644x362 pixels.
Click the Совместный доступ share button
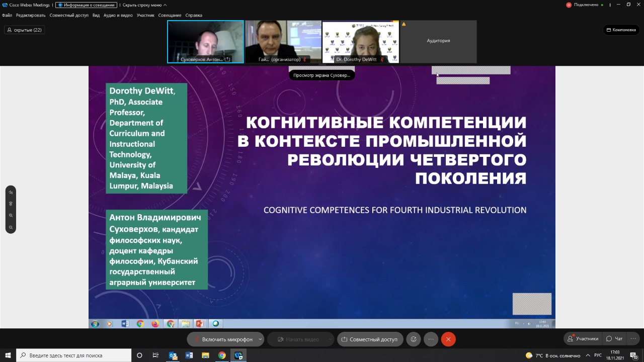tap(370, 339)
